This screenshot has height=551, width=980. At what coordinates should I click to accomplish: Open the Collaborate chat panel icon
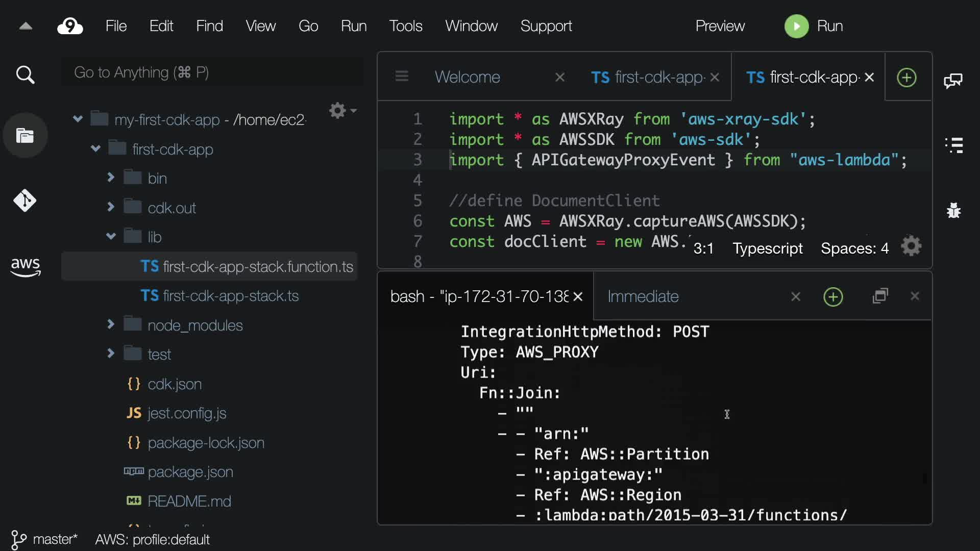click(x=953, y=81)
